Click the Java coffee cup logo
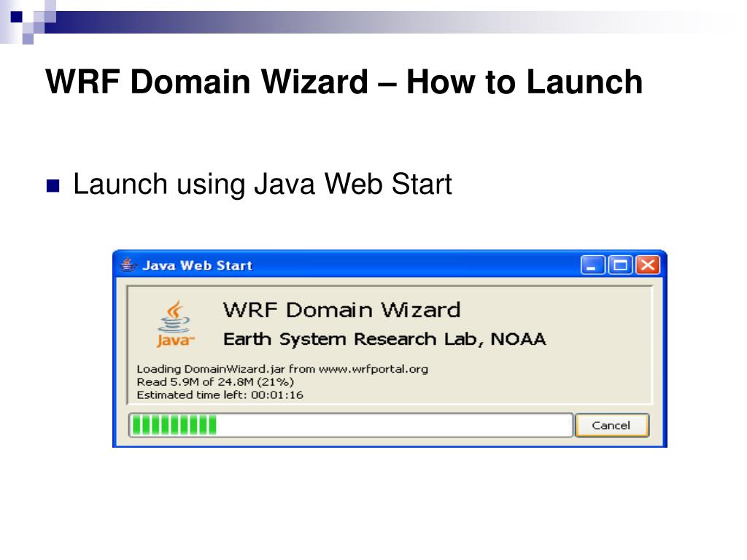 click(x=175, y=324)
